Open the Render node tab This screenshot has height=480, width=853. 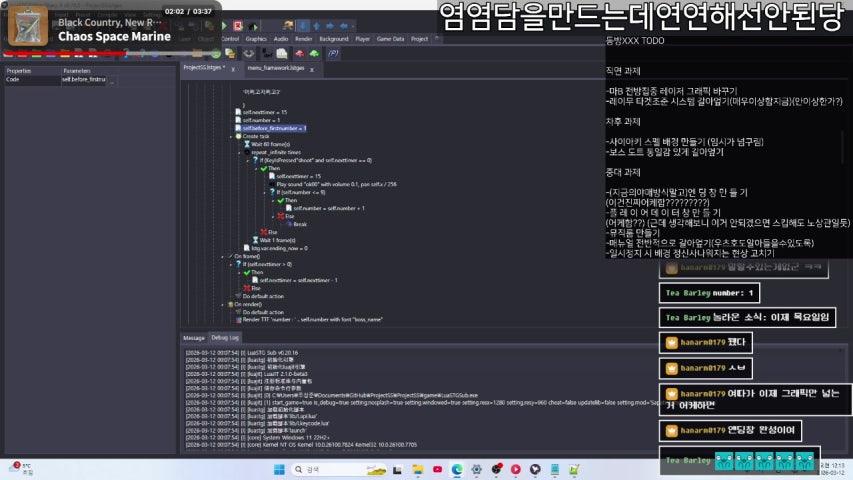tap(304, 39)
